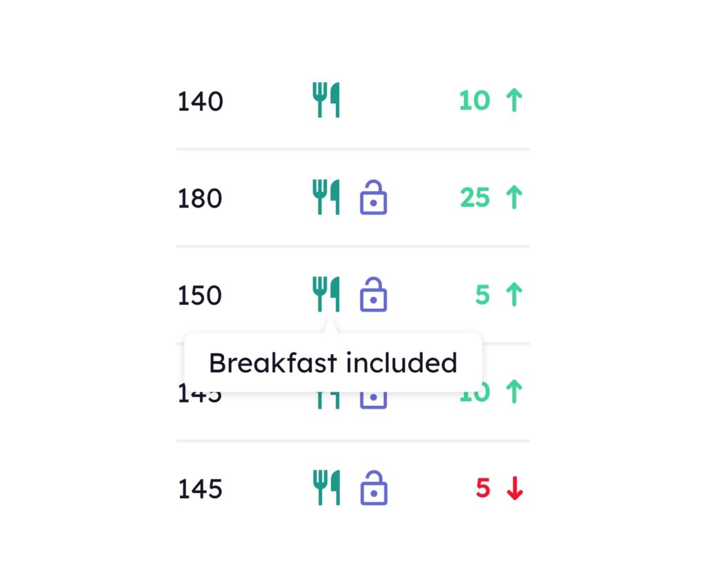
Task: Click the green up arrow in the 150 row
Action: pos(514,295)
